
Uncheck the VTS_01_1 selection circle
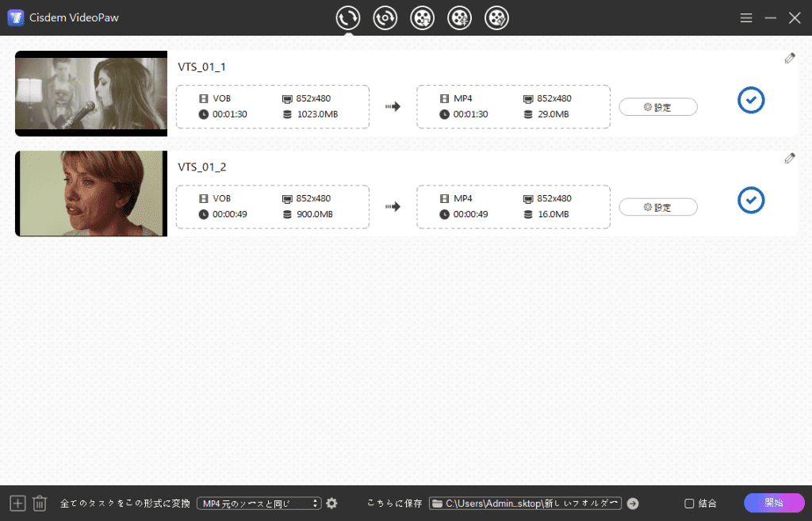click(x=751, y=100)
